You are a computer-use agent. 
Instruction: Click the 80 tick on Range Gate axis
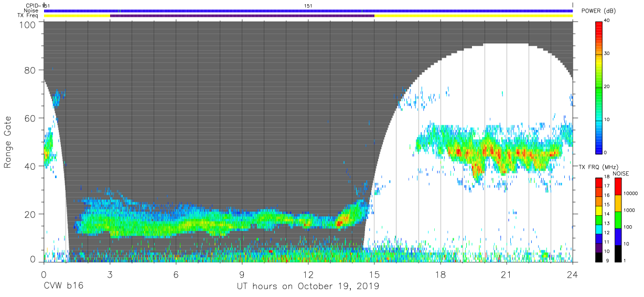(x=30, y=70)
